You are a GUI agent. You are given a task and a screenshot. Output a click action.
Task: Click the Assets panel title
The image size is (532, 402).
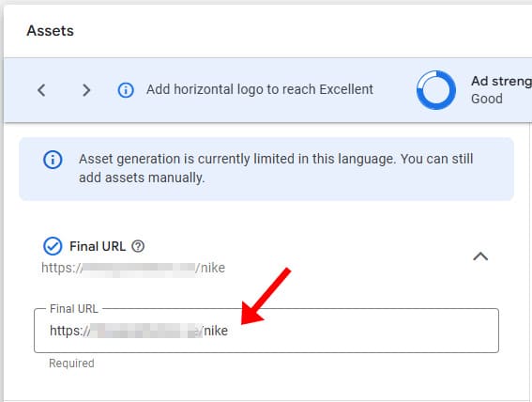[x=51, y=31]
